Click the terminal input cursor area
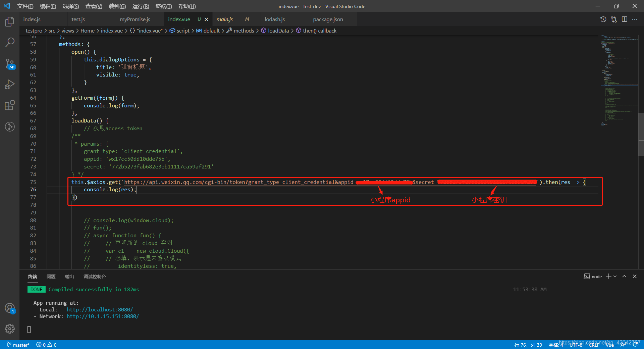The width and height of the screenshot is (644, 349). pos(29,330)
